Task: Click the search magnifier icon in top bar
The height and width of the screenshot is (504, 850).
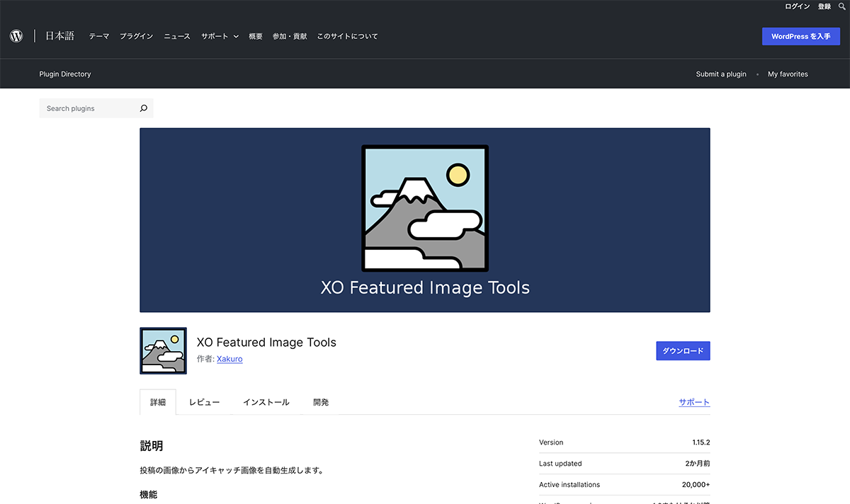Action: pos(841,6)
